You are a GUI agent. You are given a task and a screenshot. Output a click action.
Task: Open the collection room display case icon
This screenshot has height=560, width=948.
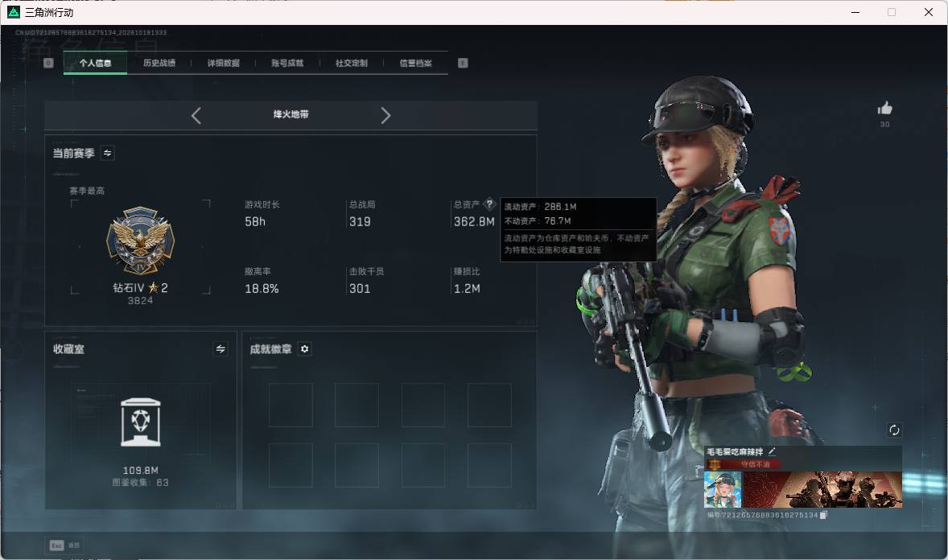[x=141, y=422]
